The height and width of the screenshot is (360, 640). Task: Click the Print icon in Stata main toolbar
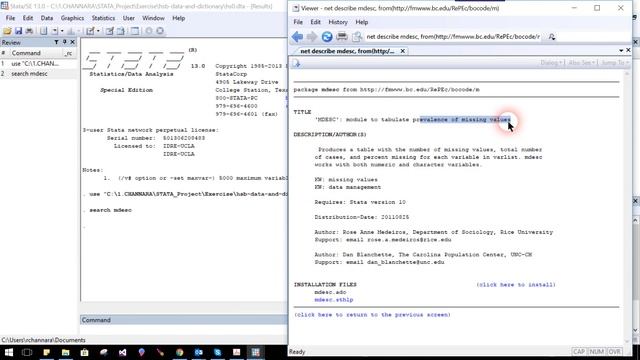(x=29, y=31)
